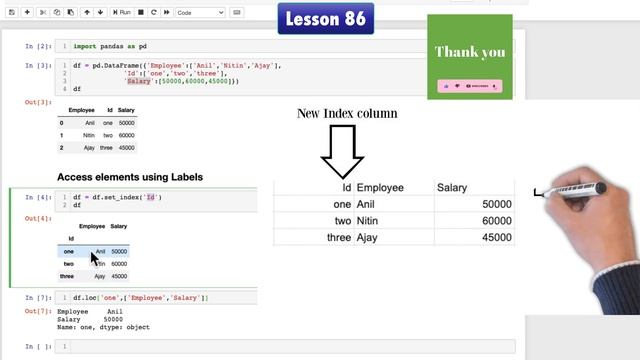Paste cells below using the clipboard icon
This screenshot has width=640, height=360.
[71, 13]
